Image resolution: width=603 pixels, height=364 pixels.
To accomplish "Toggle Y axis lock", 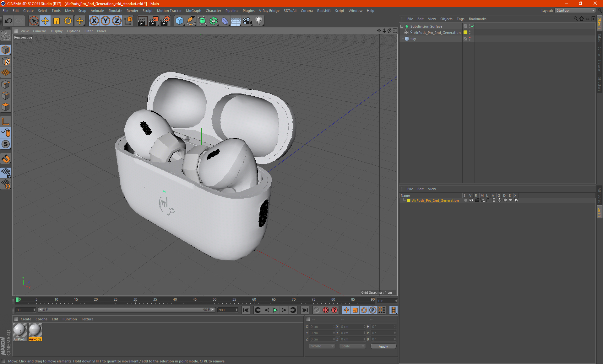I will [x=106, y=21].
